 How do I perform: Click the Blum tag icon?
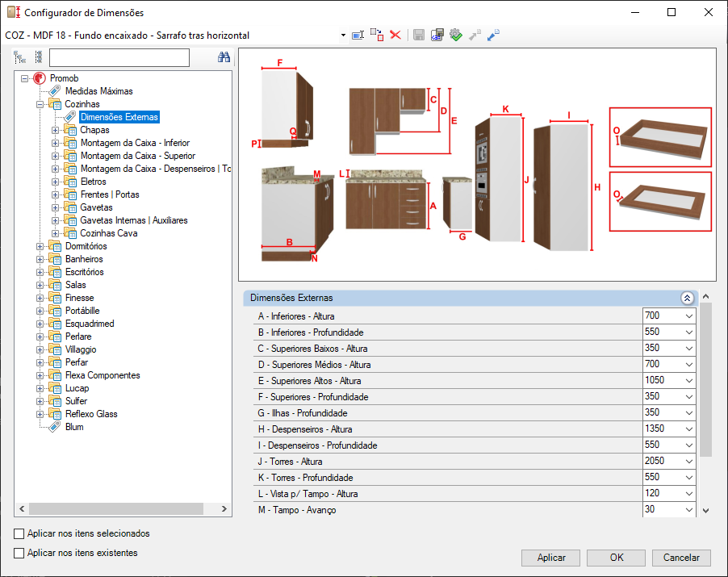(x=55, y=427)
